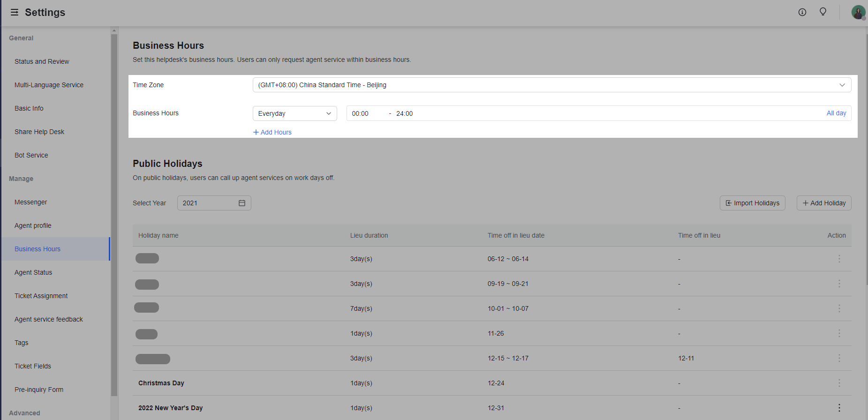The width and height of the screenshot is (868, 420).
Task: Click the info circle icon in header
Action: 802,12
